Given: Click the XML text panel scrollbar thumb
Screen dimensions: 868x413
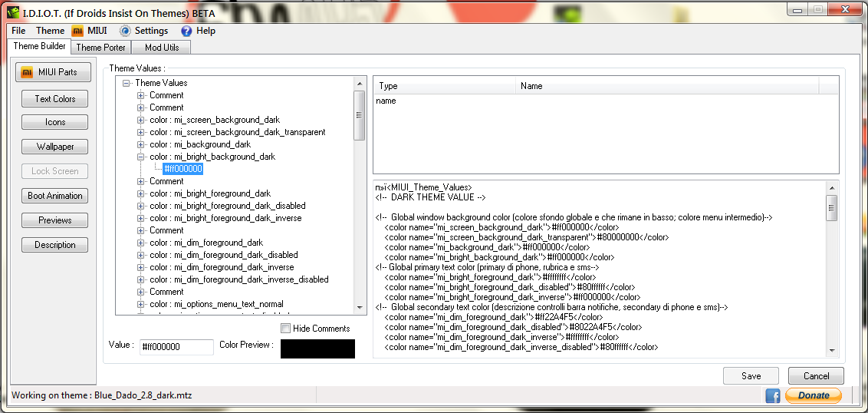Looking at the screenshot, I should point(831,208).
